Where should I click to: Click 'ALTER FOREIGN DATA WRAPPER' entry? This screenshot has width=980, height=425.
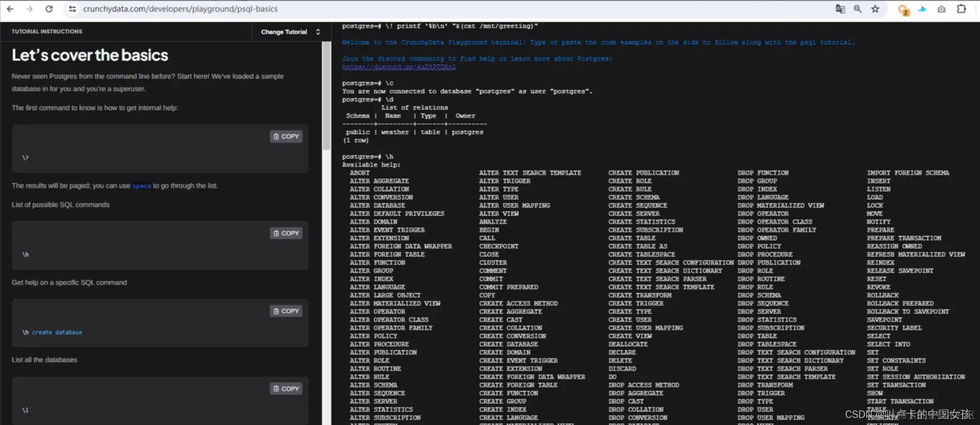coord(401,246)
